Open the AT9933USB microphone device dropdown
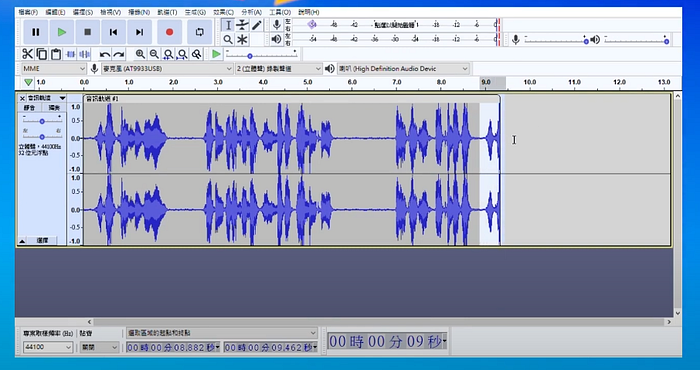This screenshot has height=370, width=700. point(167,69)
